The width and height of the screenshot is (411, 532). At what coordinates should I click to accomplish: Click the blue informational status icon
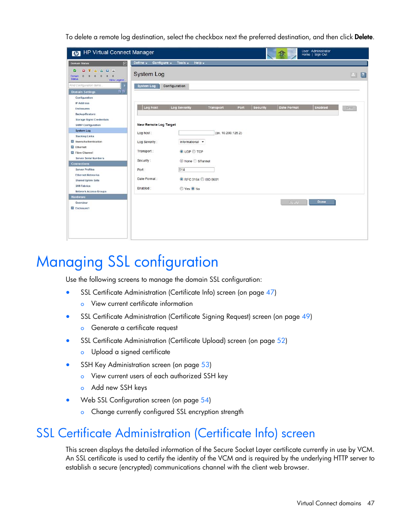click(107, 71)
